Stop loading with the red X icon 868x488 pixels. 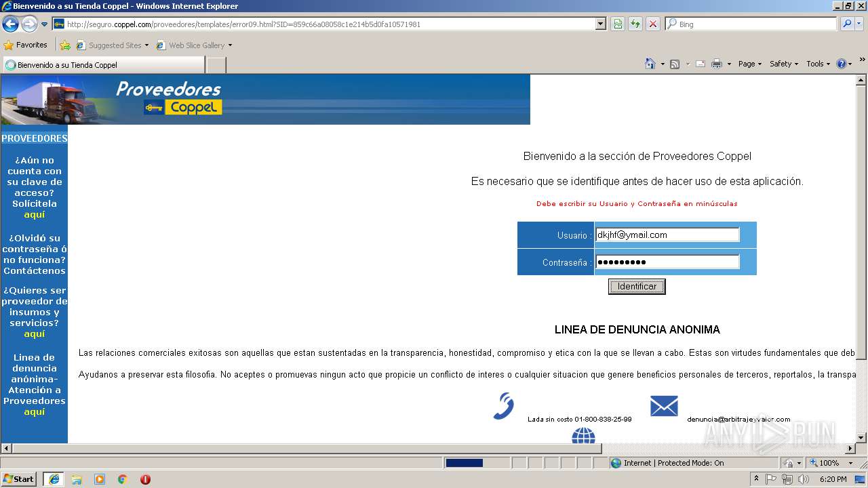[653, 24]
